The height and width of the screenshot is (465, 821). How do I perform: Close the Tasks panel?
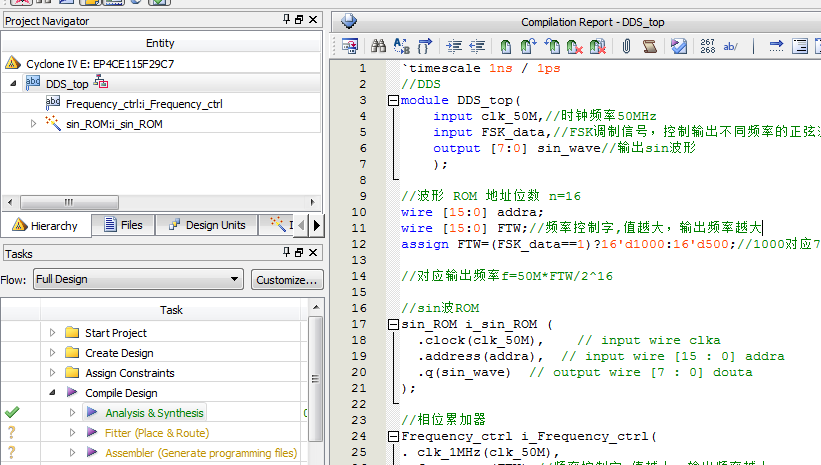pyautogui.click(x=313, y=253)
